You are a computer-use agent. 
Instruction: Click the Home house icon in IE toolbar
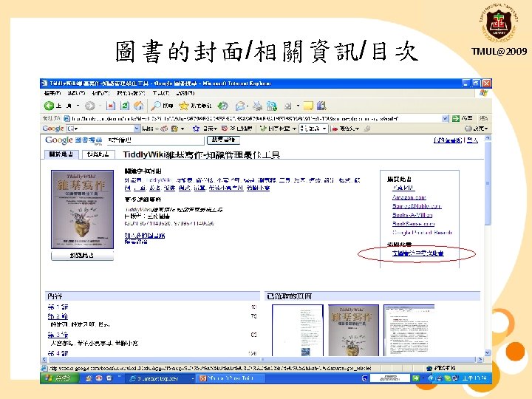point(139,106)
